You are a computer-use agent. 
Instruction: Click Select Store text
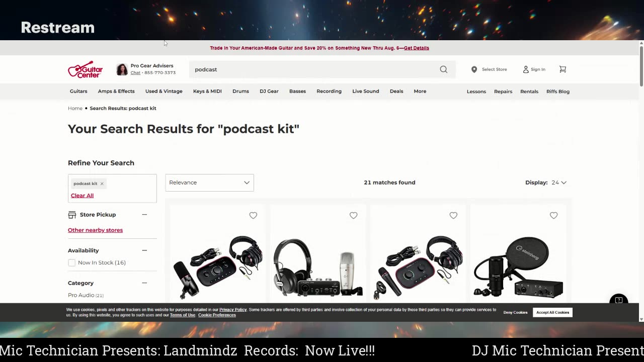pos(495,69)
